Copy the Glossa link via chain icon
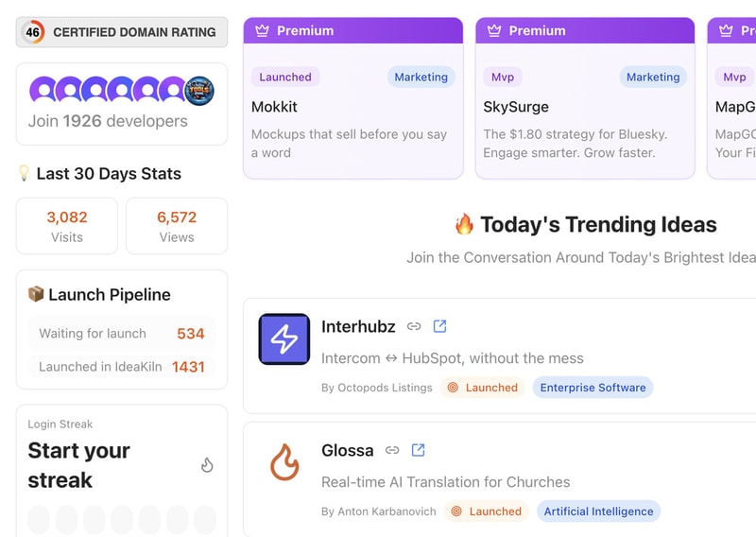This screenshot has height=537, width=756. (x=392, y=450)
